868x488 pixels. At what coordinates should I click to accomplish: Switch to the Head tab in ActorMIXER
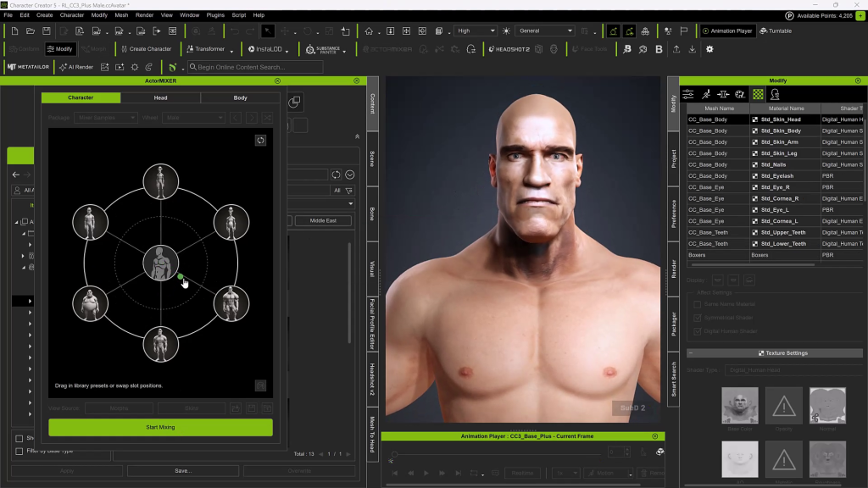pos(160,97)
